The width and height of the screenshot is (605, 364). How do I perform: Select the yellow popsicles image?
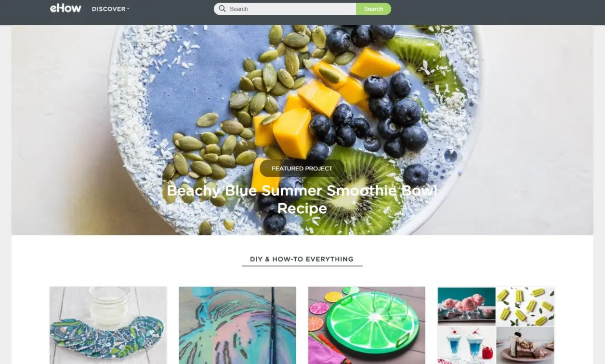click(526, 306)
